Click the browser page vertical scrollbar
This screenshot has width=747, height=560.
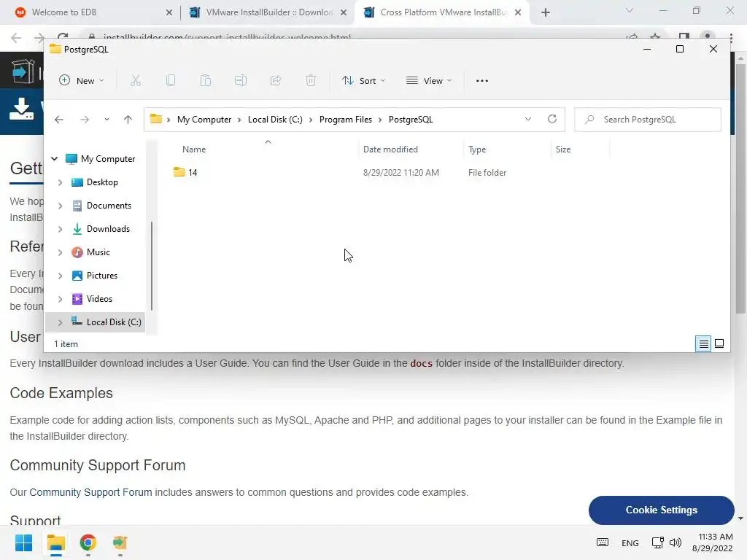coord(740,190)
